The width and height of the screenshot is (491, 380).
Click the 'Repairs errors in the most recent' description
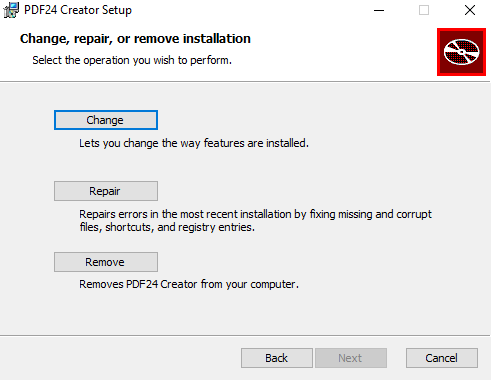click(255, 214)
